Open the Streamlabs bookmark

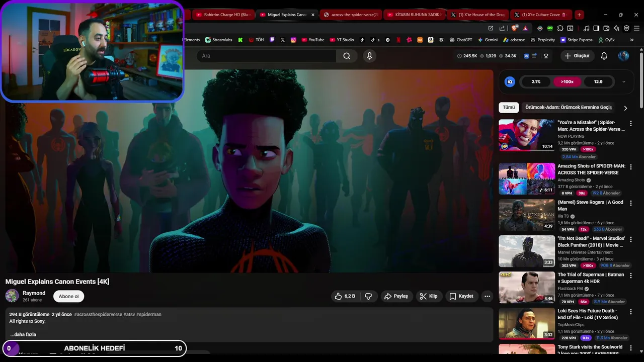pos(219,40)
